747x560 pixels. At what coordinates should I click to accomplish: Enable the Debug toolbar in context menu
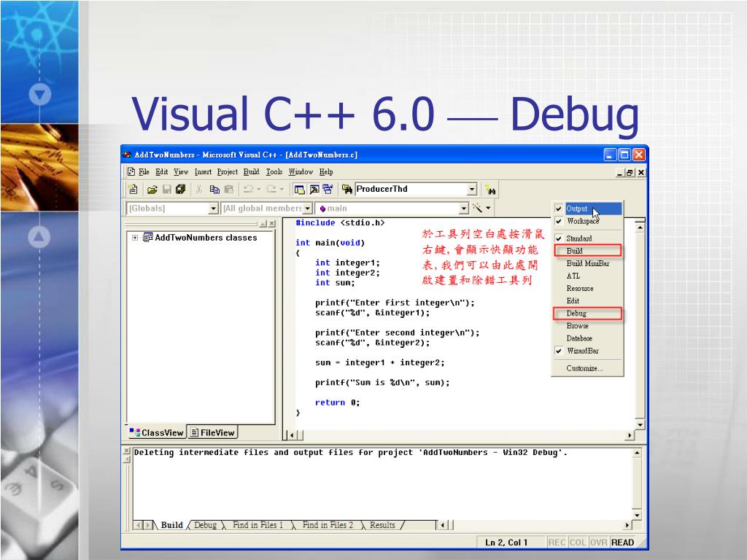[x=587, y=314]
